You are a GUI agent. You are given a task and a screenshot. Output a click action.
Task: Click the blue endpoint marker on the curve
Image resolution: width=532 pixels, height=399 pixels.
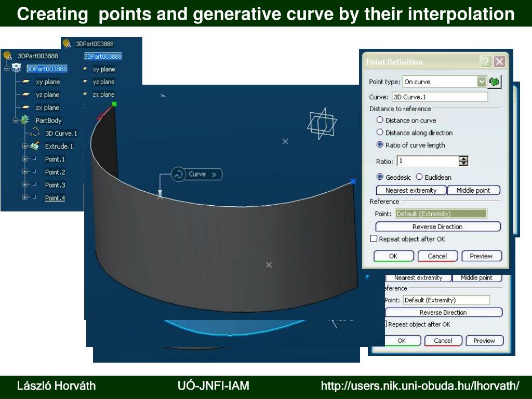(353, 181)
